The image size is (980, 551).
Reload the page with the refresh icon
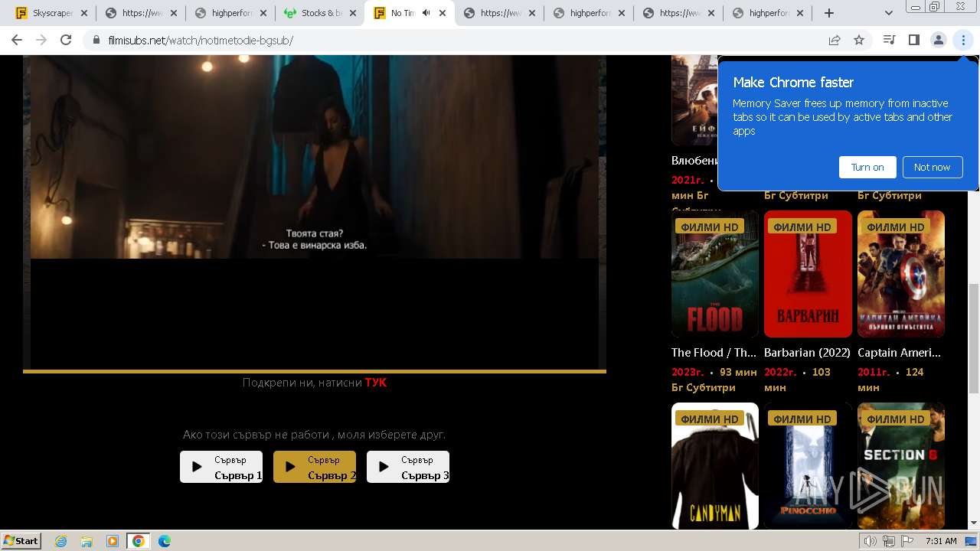point(66,40)
